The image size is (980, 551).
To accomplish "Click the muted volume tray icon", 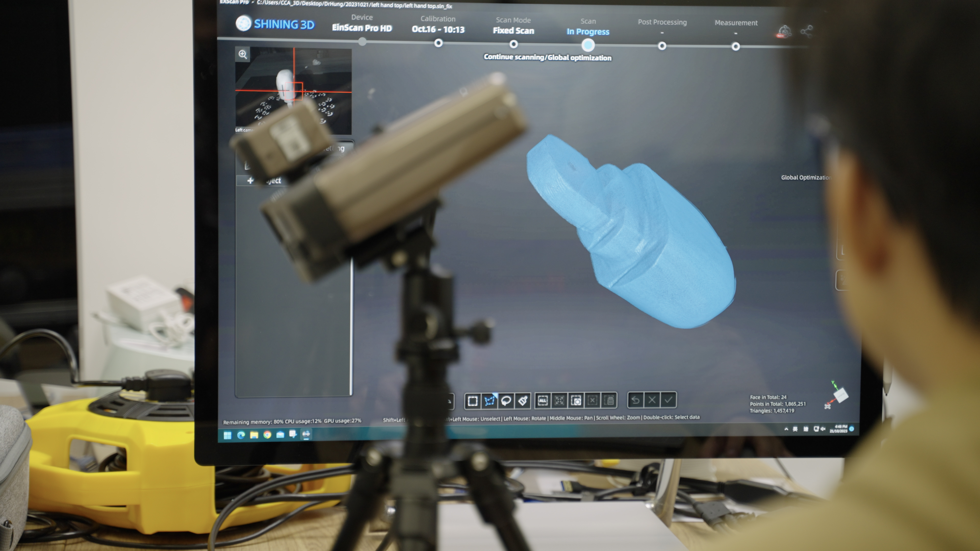I will coord(823,429).
